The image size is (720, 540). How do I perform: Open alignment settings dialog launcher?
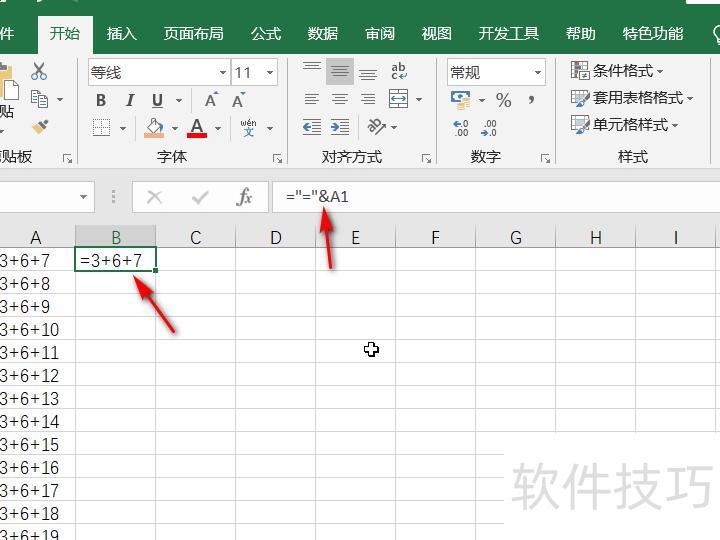click(426, 159)
